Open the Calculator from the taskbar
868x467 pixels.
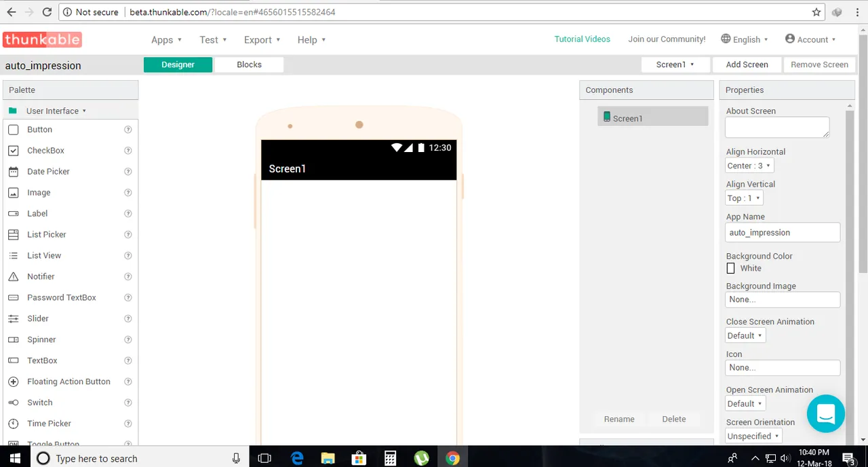pyautogui.click(x=390, y=458)
